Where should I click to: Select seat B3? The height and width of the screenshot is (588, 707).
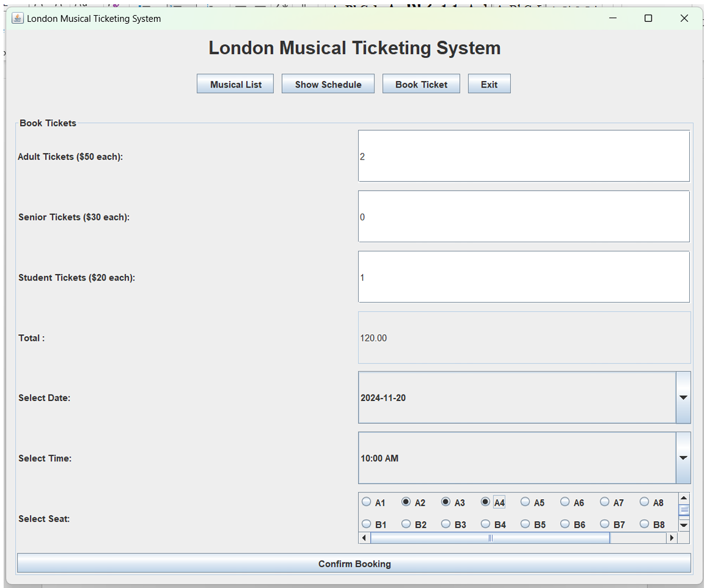[x=445, y=523]
